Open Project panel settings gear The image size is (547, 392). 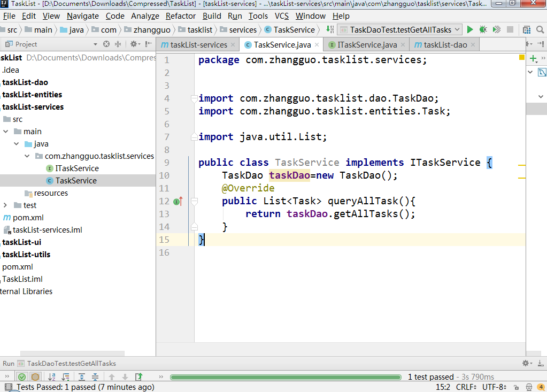coord(135,44)
